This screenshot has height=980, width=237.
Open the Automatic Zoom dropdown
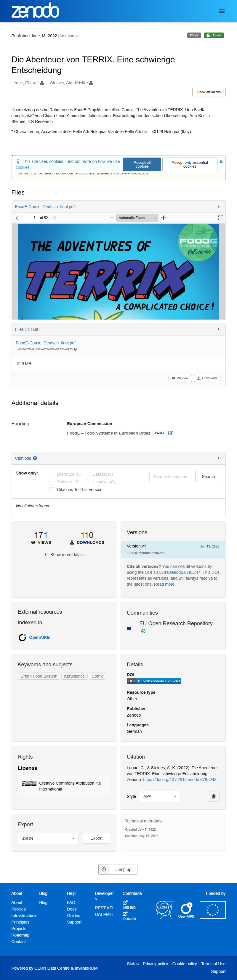[137, 218]
